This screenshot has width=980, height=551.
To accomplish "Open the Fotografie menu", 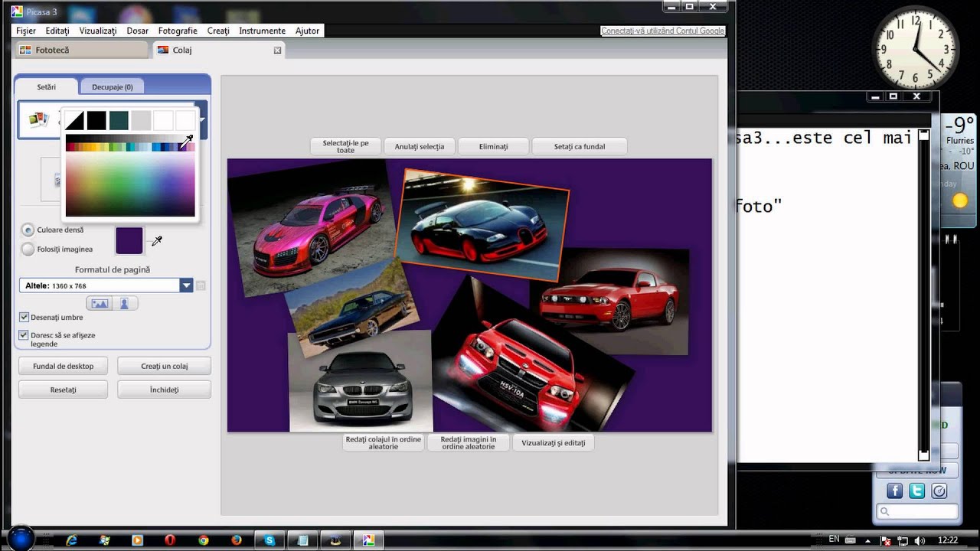I will click(178, 31).
